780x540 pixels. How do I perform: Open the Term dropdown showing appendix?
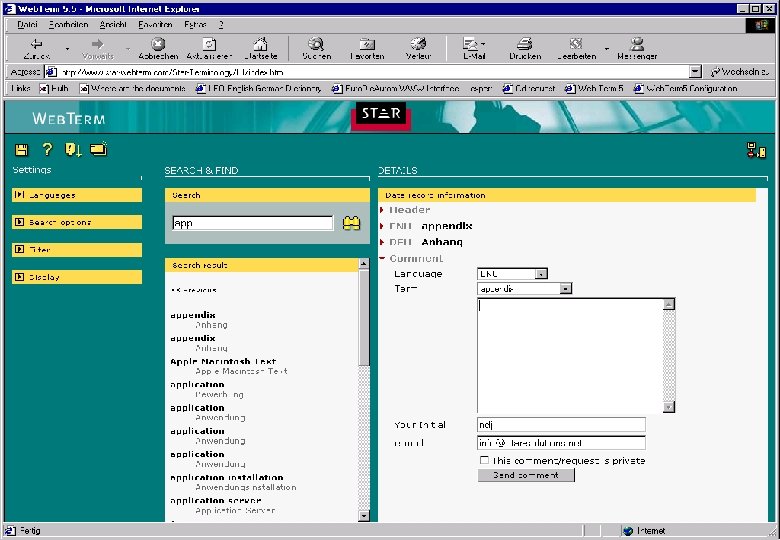[x=565, y=288]
